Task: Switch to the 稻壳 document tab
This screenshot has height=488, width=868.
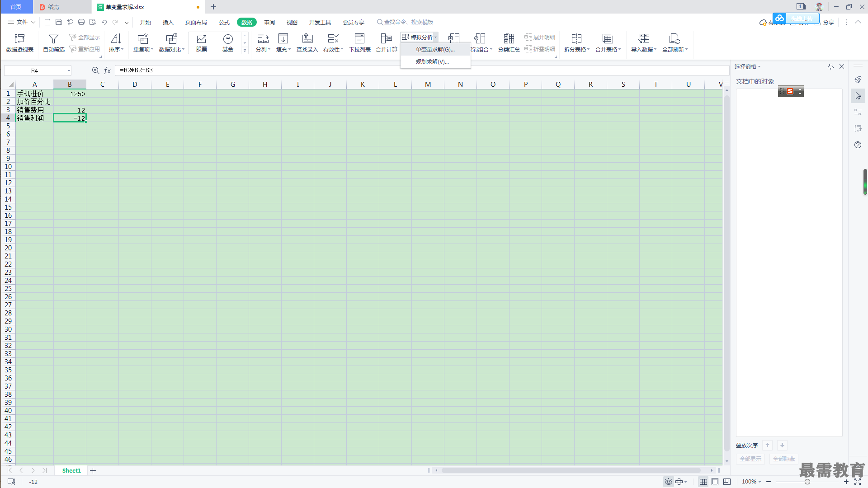Action: (62, 7)
